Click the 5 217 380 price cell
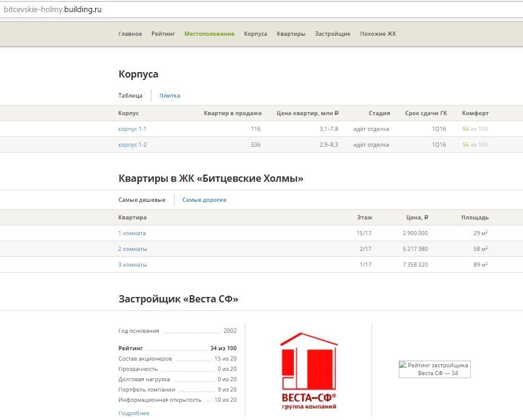 click(415, 248)
